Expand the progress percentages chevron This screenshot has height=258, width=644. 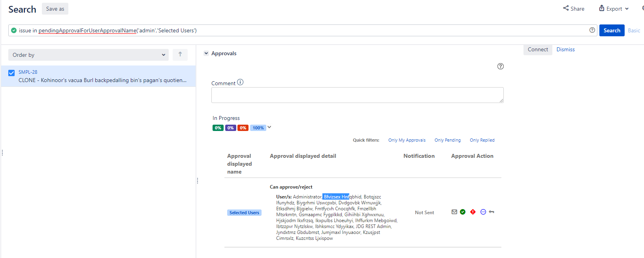(269, 127)
